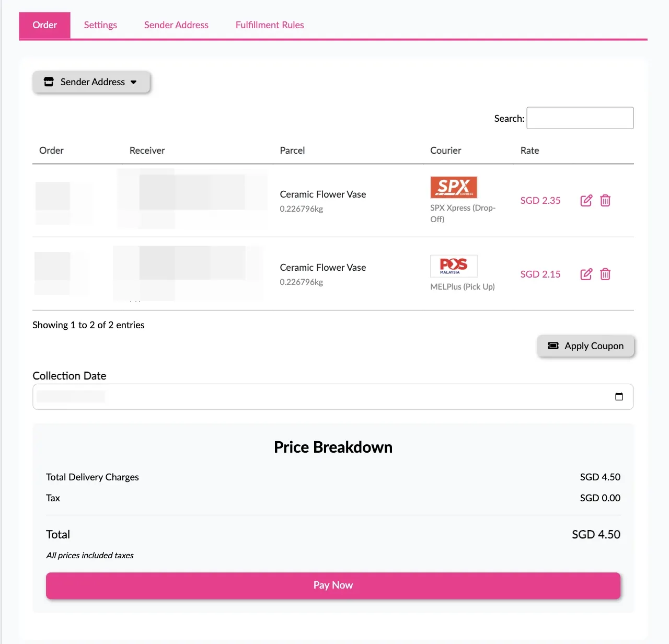Open the Fulfillment Rules tab
Image resolution: width=669 pixels, height=644 pixels.
pyautogui.click(x=270, y=25)
